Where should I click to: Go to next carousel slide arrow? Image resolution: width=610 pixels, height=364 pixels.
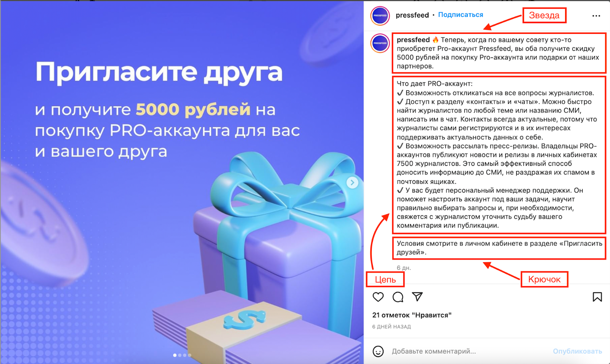tap(352, 183)
